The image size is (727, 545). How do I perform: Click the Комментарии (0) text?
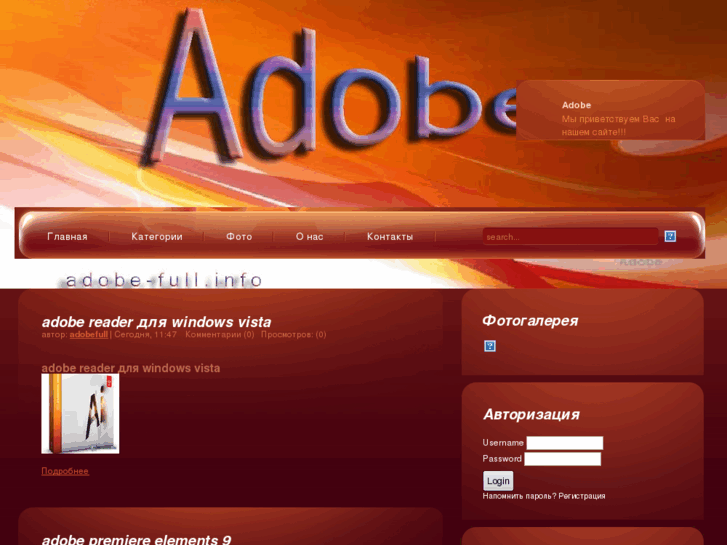(x=220, y=334)
